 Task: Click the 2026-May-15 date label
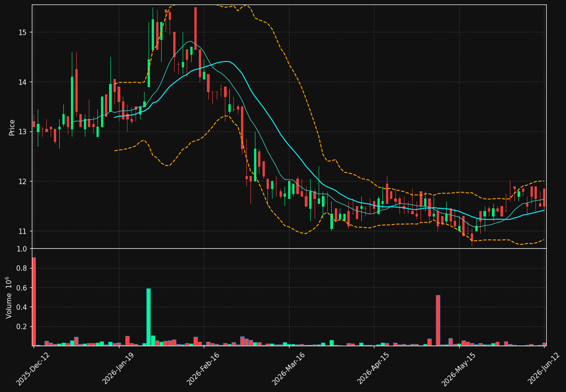coord(458,369)
